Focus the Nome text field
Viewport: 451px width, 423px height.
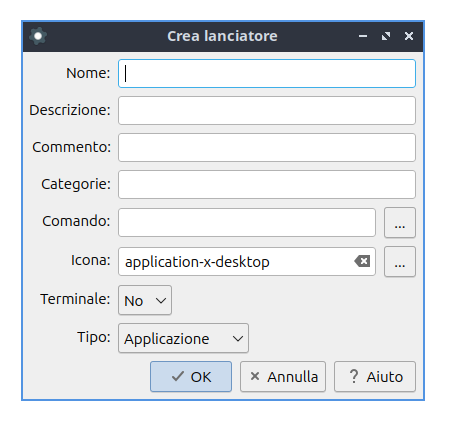pos(267,74)
